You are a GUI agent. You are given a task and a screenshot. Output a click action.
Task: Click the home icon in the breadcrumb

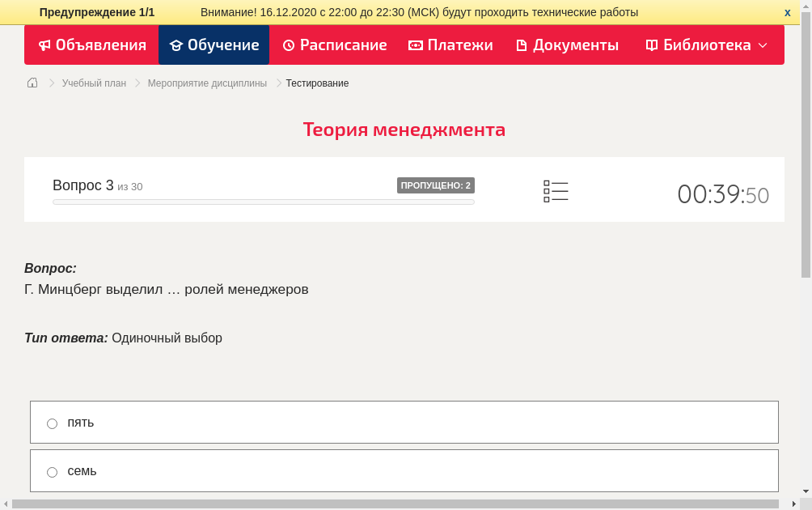pyautogui.click(x=32, y=83)
